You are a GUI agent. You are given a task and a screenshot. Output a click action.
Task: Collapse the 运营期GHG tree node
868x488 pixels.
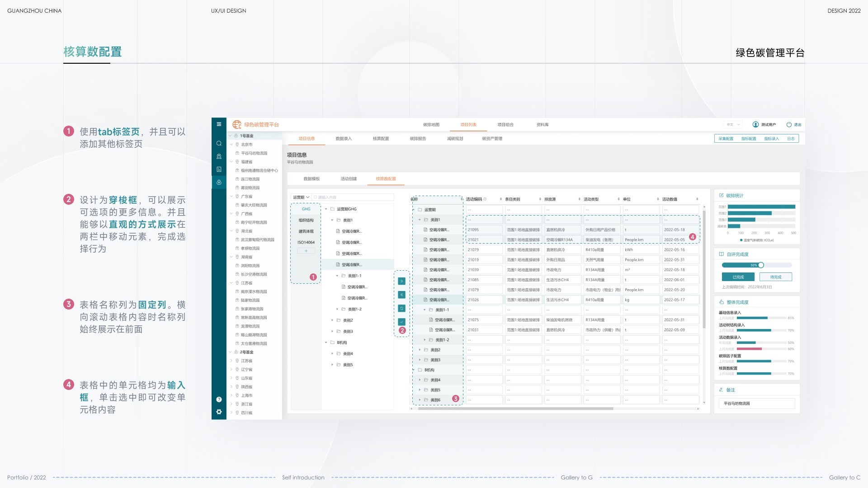[326, 209]
